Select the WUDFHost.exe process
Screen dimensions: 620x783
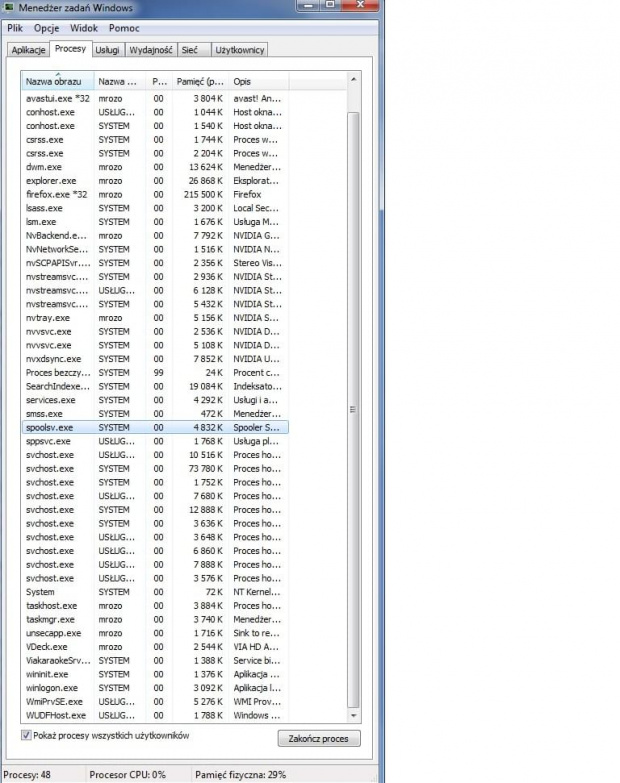point(155,716)
